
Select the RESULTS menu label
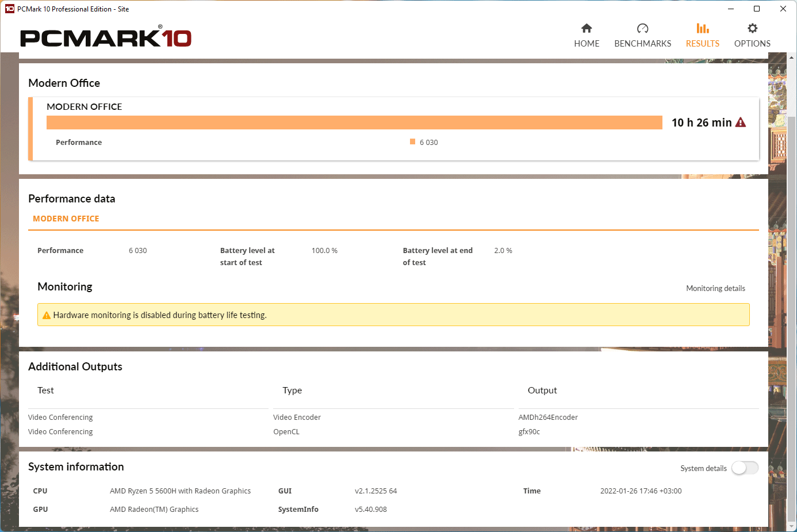pyautogui.click(x=703, y=44)
